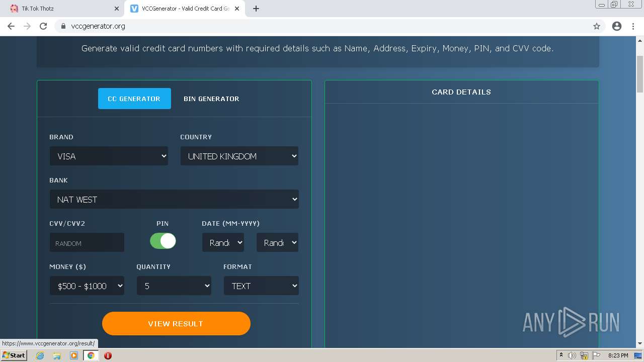Open the Chrome profile avatar icon

pos(617,26)
